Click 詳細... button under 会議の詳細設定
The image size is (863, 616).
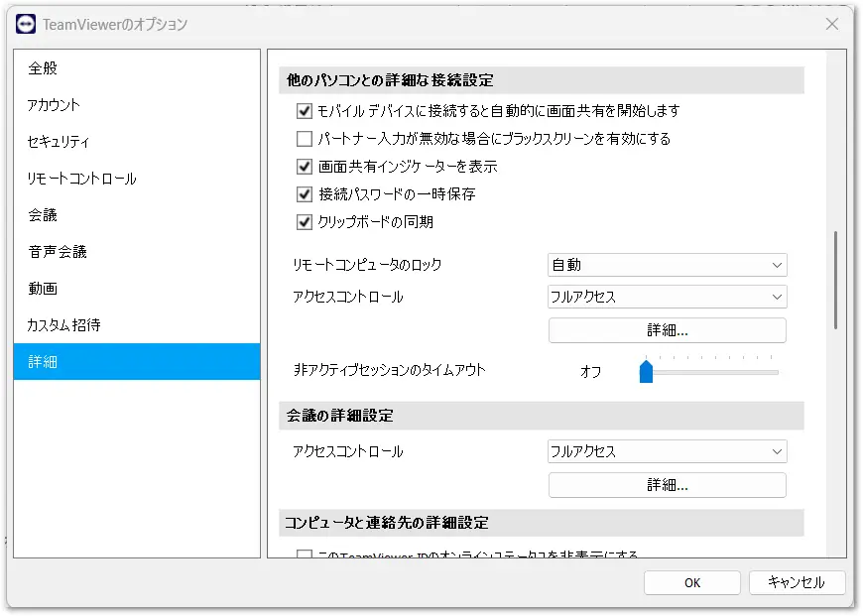click(667, 485)
